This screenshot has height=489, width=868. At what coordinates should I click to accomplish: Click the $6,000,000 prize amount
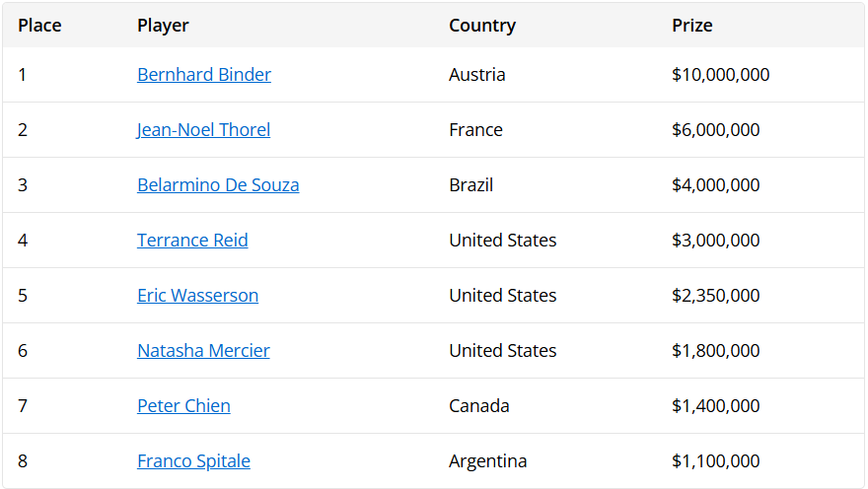[x=715, y=130]
